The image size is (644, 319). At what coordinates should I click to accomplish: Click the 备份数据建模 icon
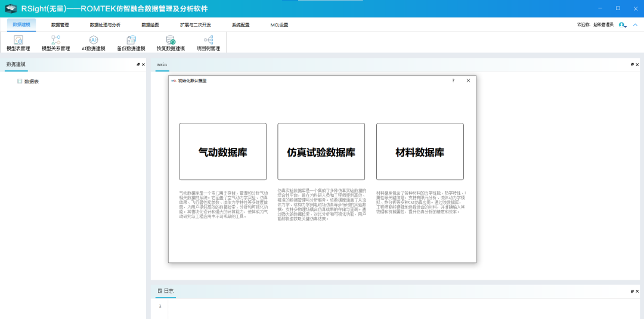coord(131,43)
